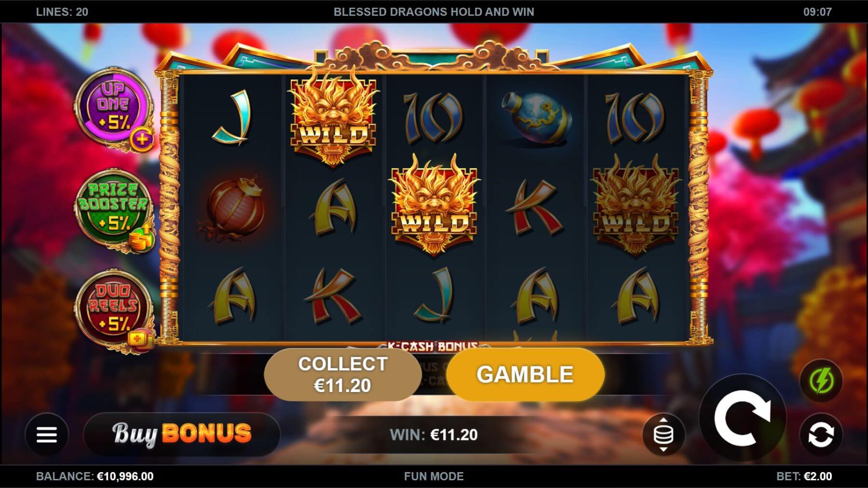This screenshot has height=488, width=868.
Task: Click the Gamble button
Action: pos(525,375)
